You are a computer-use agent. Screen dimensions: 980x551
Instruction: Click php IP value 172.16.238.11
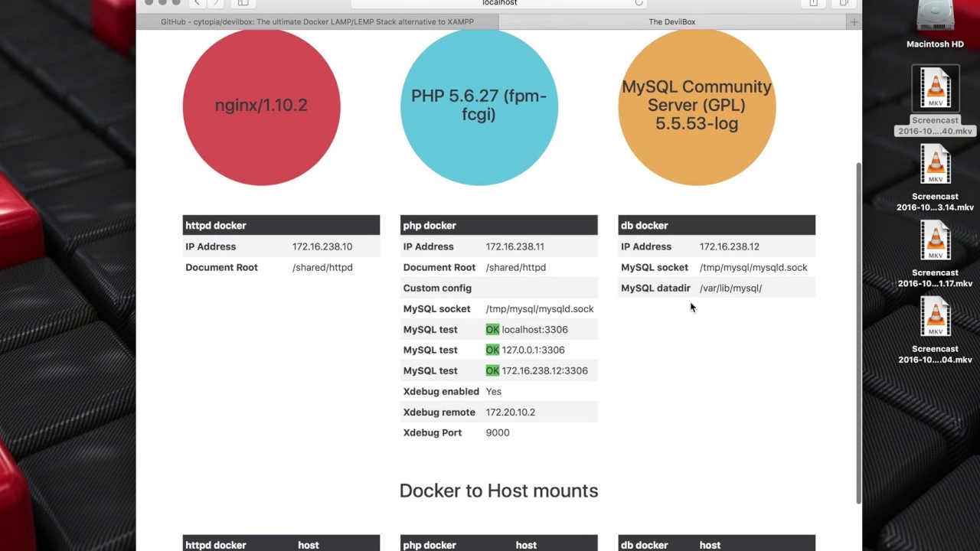pyautogui.click(x=514, y=246)
